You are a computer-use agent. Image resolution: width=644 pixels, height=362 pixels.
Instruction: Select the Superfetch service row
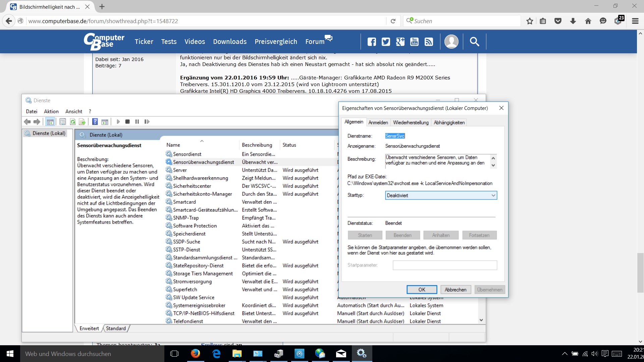(185, 289)
